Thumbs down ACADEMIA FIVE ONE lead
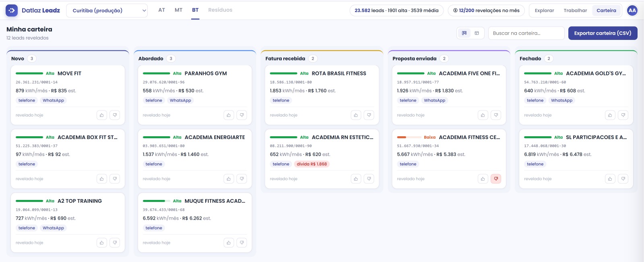The image size is (644, 262). tap(496, 115)
